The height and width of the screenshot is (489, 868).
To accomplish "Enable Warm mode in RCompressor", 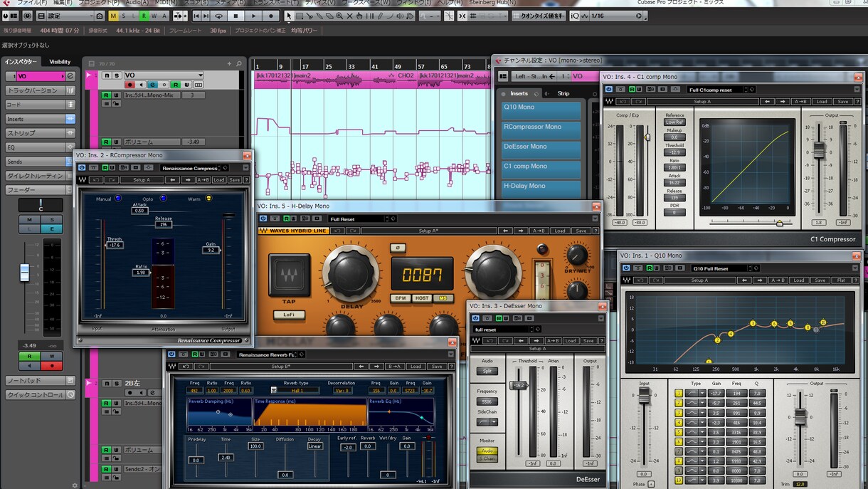I will (x=208, y=199).
